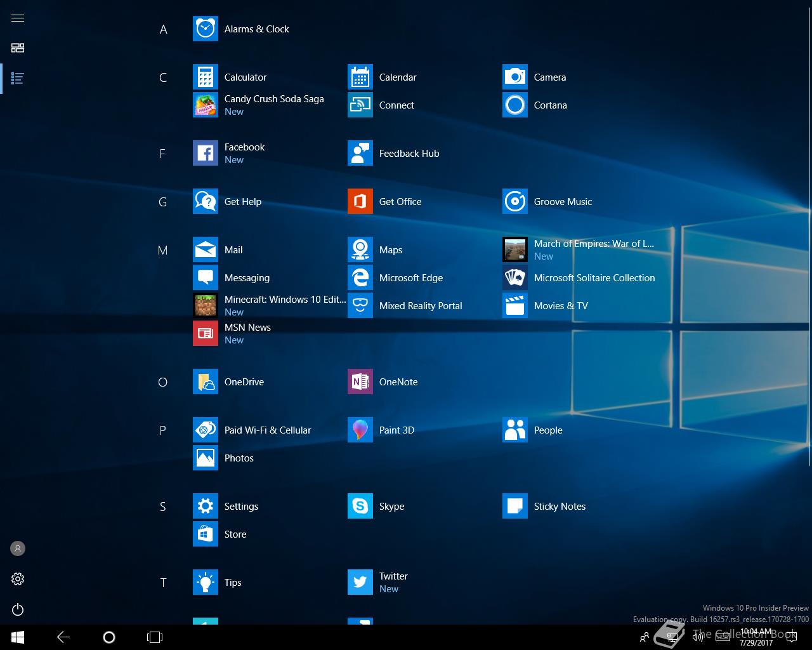Open the volume icon in tray
Image resolution: width=812 pixels, height=650 pixels.
point(697,637)
